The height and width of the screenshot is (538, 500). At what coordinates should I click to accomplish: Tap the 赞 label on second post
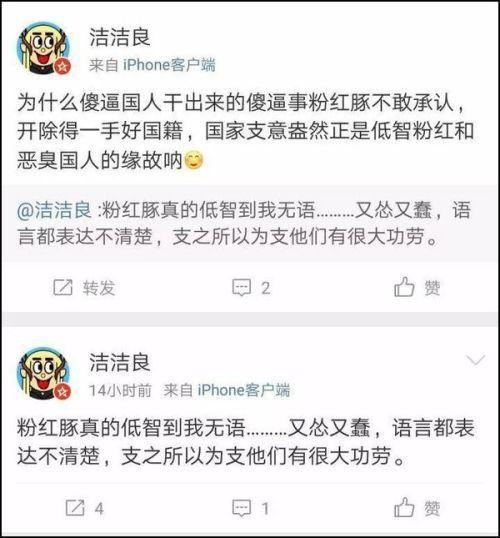coord(432,508)
